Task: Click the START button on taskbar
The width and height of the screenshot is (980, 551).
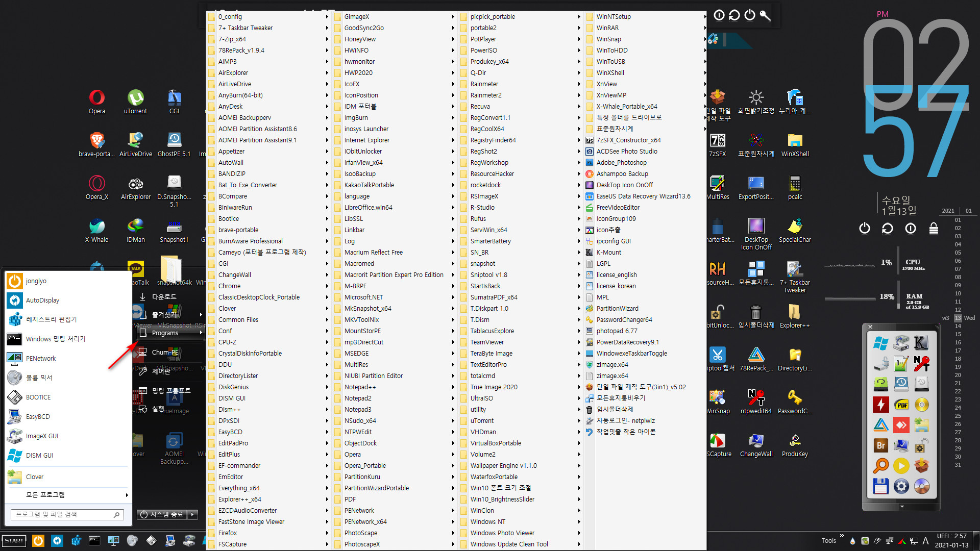Action: point(14,541)
